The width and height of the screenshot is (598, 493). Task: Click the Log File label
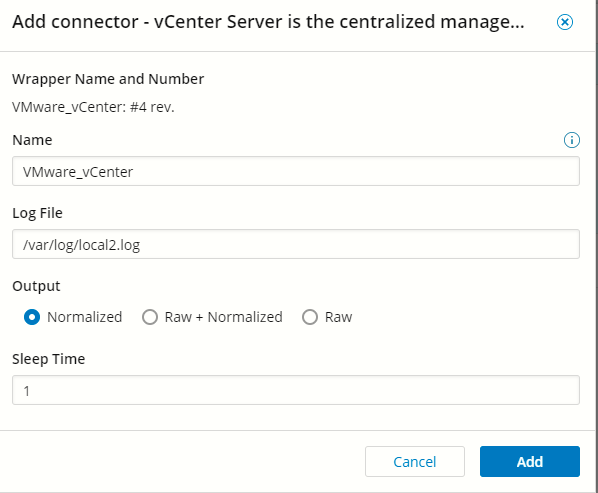click(x=37, y=213)
